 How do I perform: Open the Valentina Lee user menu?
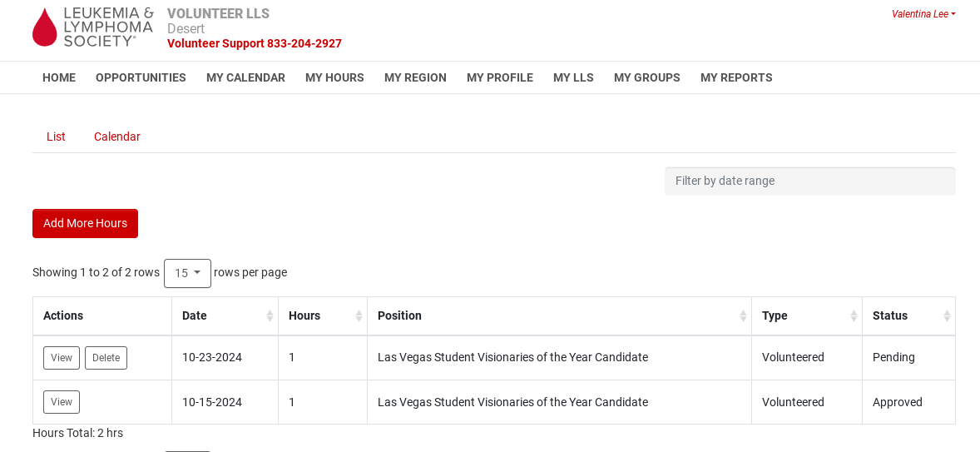tap(923, 14)
